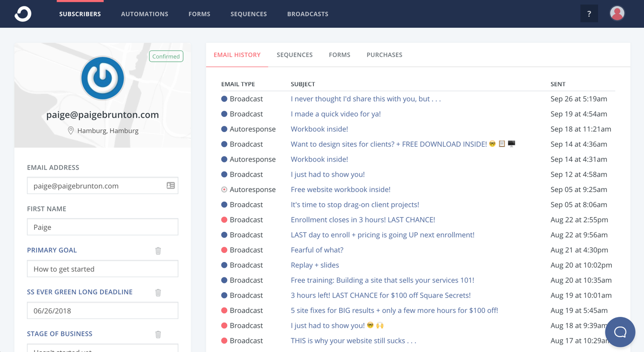Click the help question mark icon
Image resolution: width=644 pixels, height=352 pixels.
(x=589, y=13)
